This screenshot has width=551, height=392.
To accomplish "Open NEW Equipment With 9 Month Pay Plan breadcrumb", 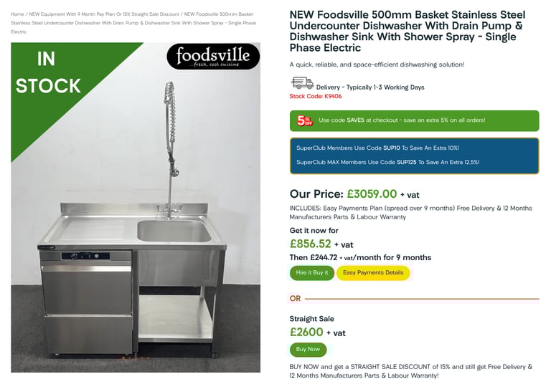I will (104, 14).
